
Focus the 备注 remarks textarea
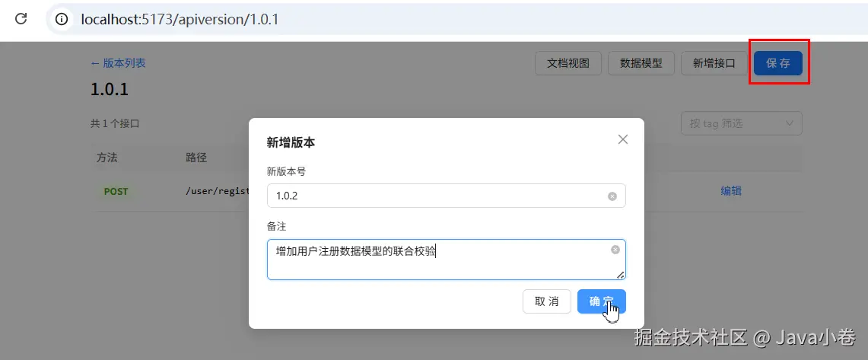(447, 260)
